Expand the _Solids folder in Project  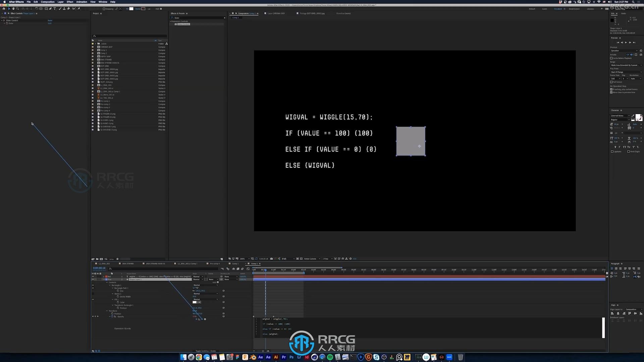point(95,44)
